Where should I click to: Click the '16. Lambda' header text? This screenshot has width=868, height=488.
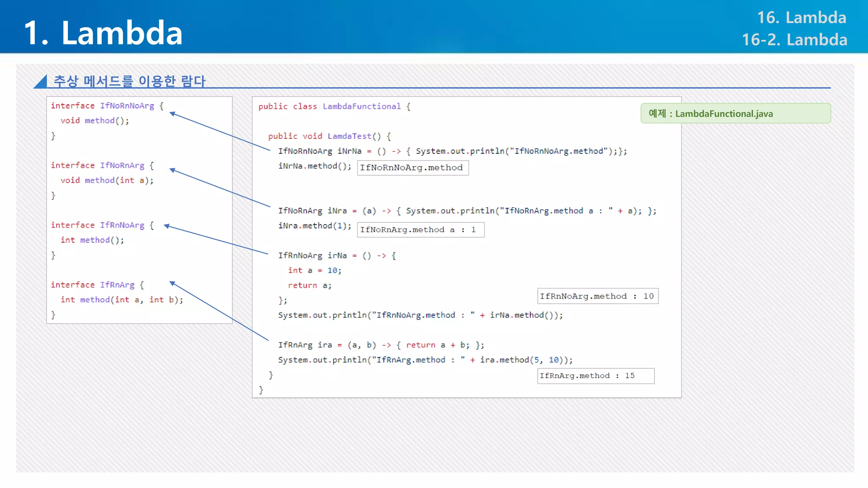[x=801, y=18]
